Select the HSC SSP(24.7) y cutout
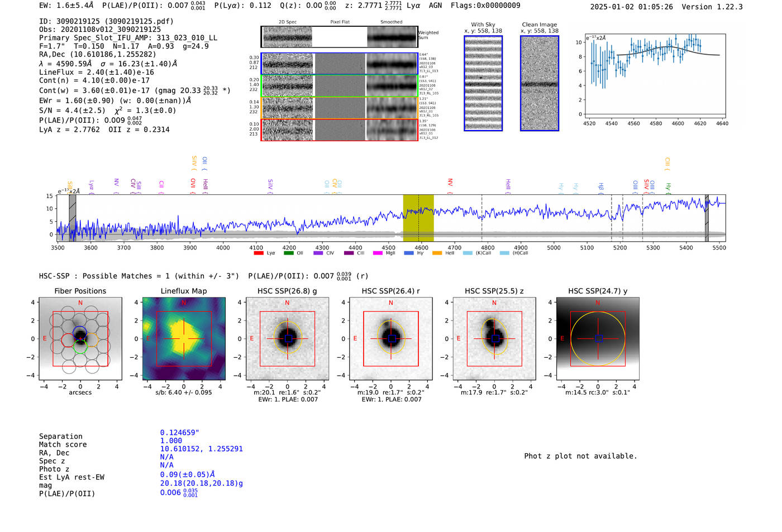Screen dimensions: 782x532 pos(598,339)
